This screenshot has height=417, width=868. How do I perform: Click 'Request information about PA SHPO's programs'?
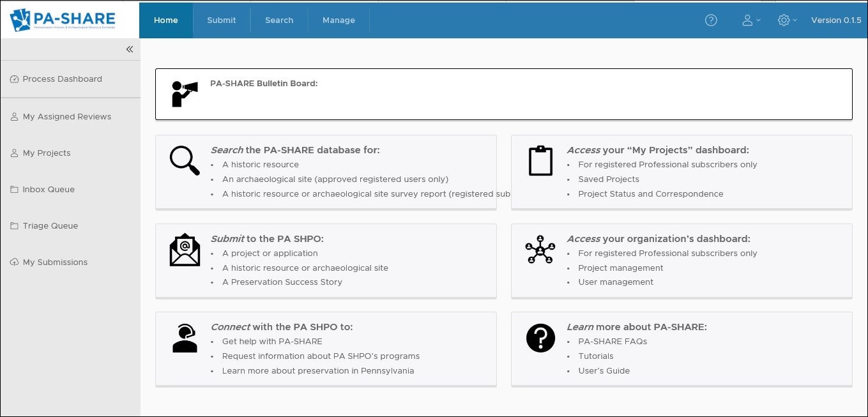[321, 356]
